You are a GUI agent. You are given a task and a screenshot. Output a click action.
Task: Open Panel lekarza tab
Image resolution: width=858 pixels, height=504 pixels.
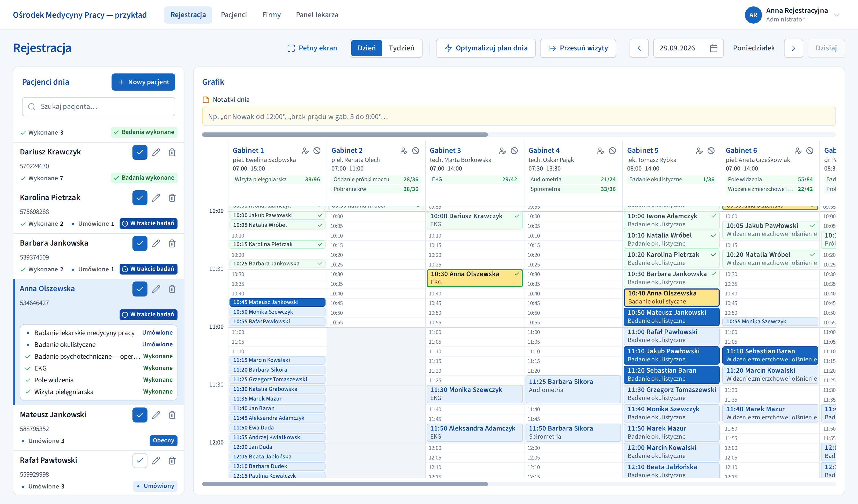(x=317, y=15)
